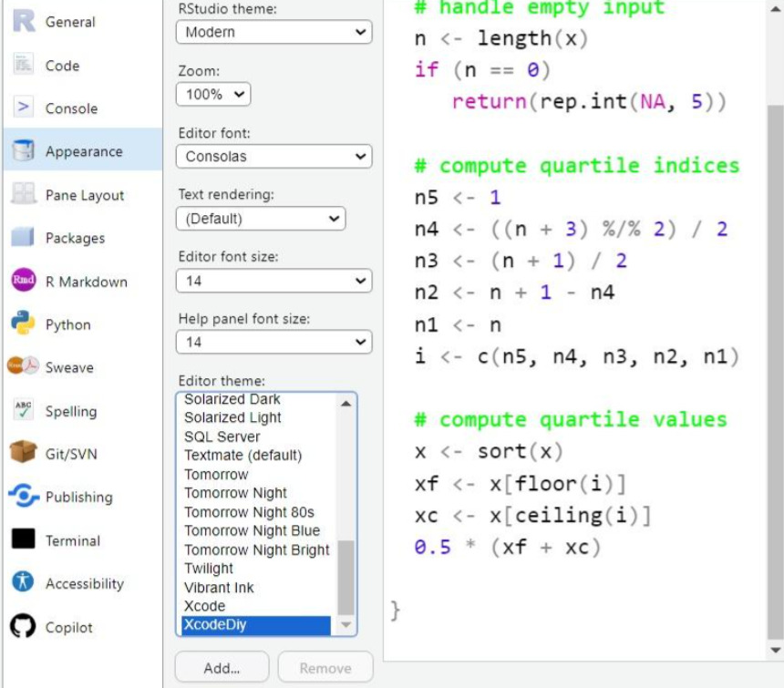The width and height of the screenshot is (784, 688).
Task: Click the Git/SVN cardboard box icon
Action: point(23,452)
